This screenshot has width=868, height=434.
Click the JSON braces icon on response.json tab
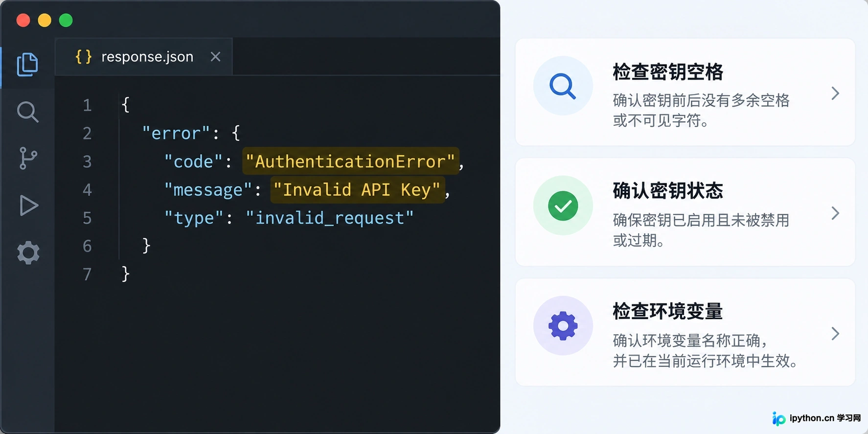click(x=84, y=57)
